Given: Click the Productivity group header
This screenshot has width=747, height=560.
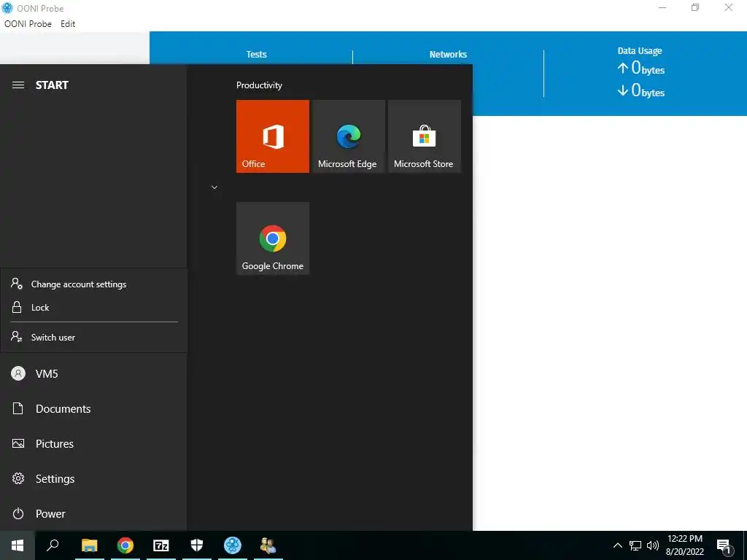Looking at the screenshot, I should pyautogui.click(x=259, y=85).
